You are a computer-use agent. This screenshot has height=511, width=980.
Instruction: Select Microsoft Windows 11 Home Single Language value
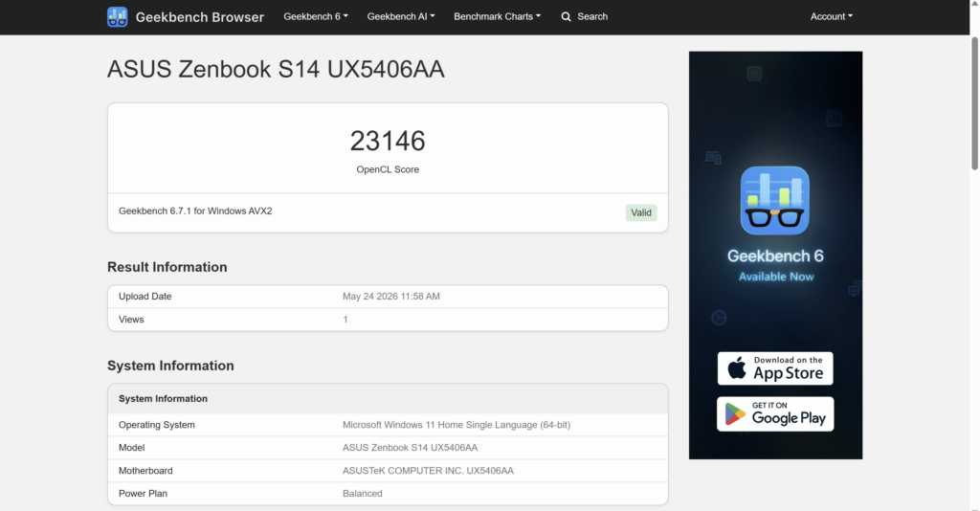pyautogui.click(x=457, y=425)
